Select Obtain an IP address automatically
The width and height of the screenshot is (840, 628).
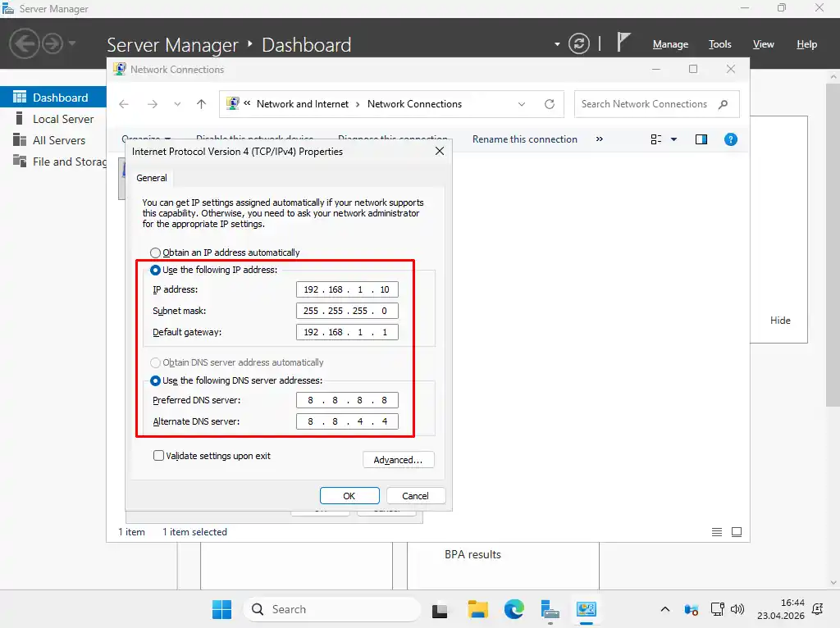tap(225, 253)
